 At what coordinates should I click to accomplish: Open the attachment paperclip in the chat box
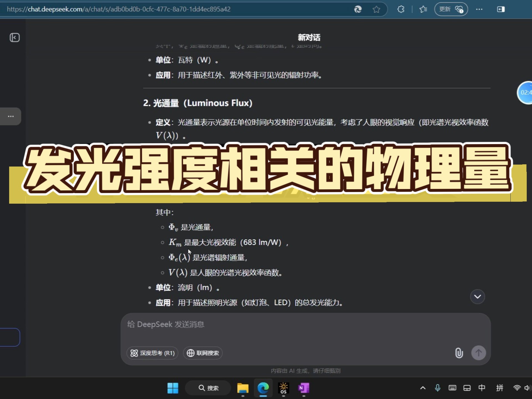coord(459,353)
